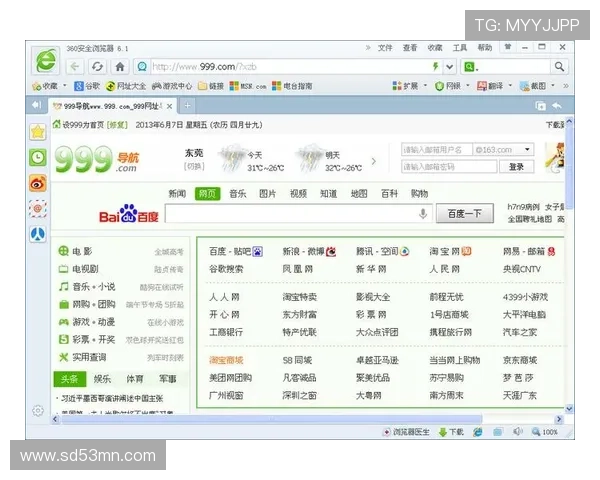The height and width of the screenshot is (480, 600).
Task: Click the address bar URL field
Action: pyautogui.click(x=291, y=67)
